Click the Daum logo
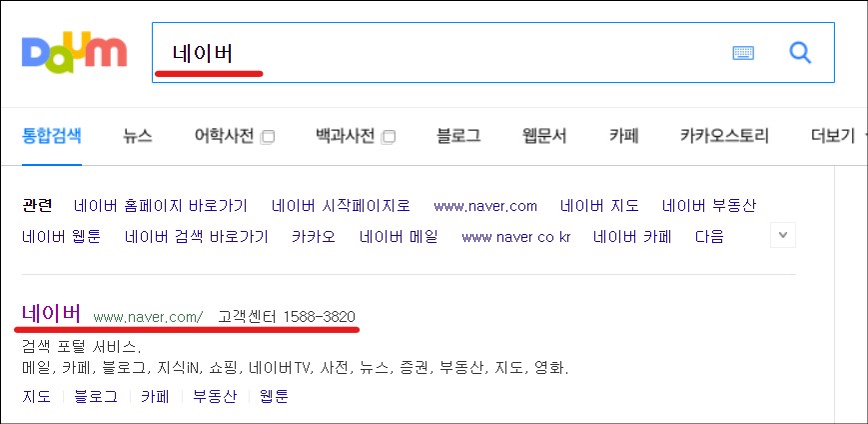 pyautogui.click(x=75, y=53)
